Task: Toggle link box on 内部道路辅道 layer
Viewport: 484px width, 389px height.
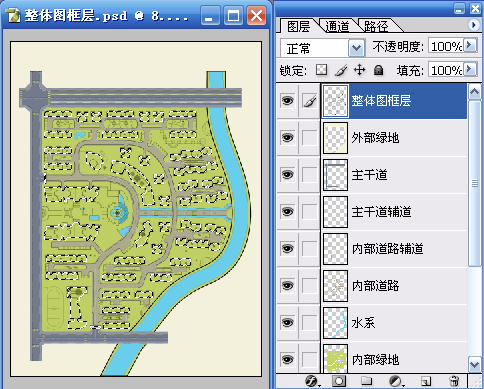Action: click(x=310, y=249)
